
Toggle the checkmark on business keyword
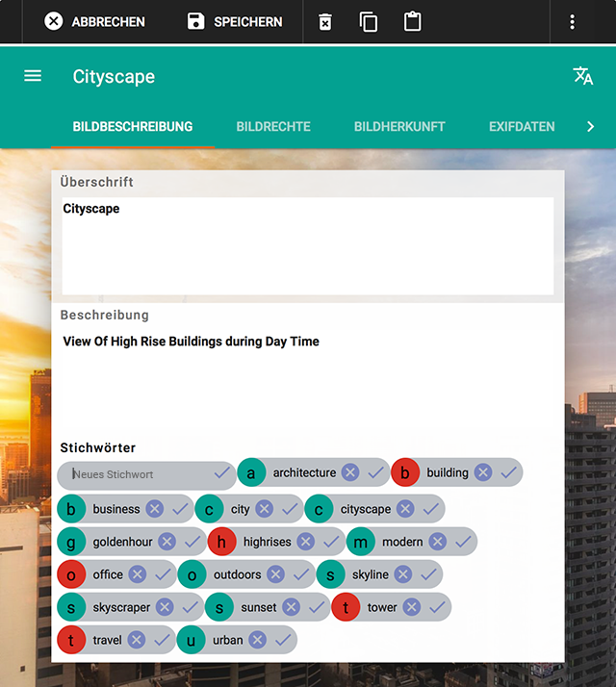point(180,509)
